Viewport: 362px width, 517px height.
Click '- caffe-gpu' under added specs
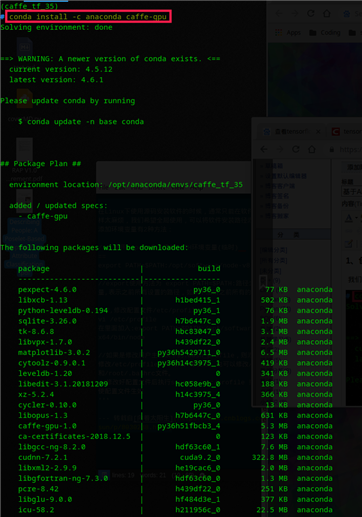(x=43, y=216)
